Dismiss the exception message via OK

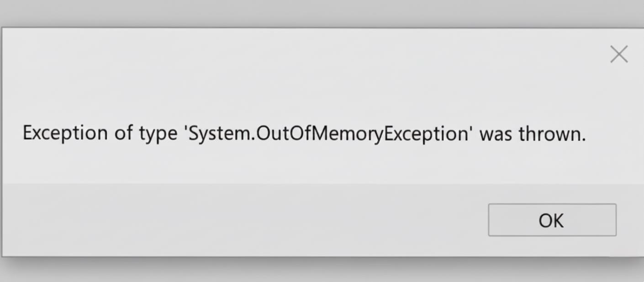[x=552, y=220]
